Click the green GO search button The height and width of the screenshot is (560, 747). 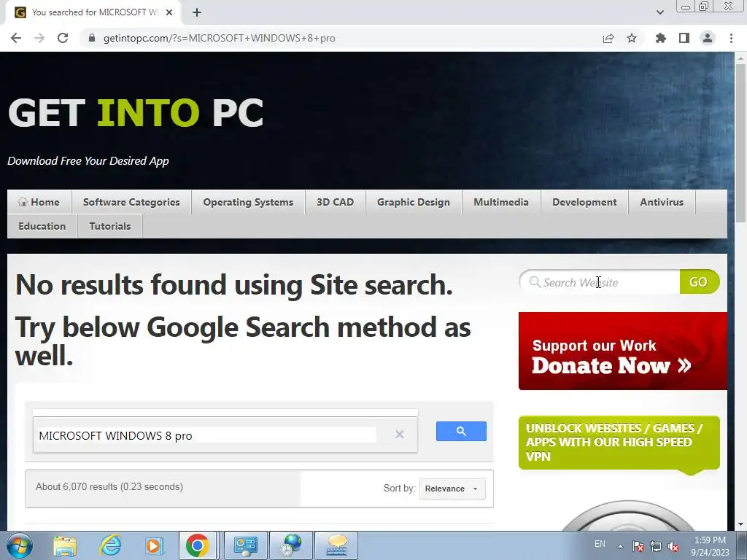(x=699, y=282)
